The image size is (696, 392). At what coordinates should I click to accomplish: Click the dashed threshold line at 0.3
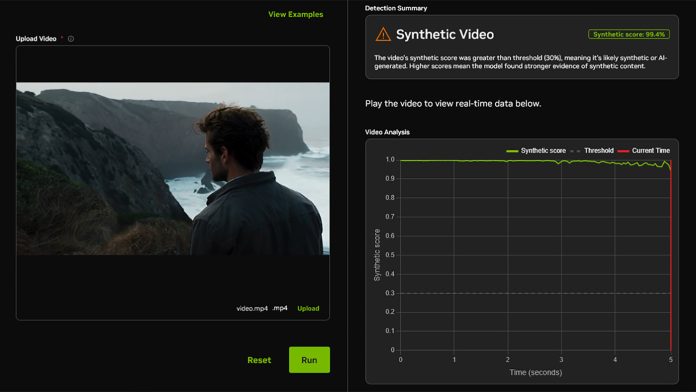[x=535, y=293]
